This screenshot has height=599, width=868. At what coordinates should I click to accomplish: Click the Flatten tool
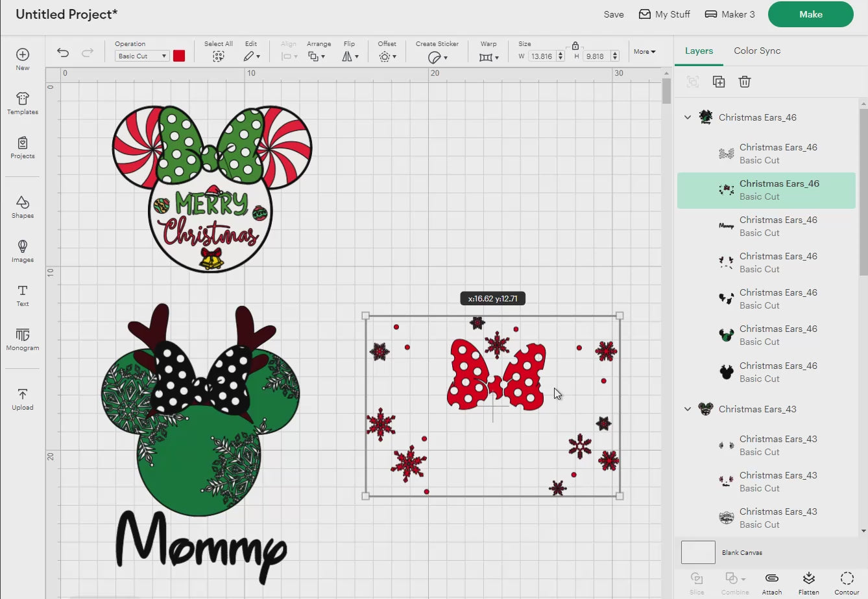pos(808,582)
